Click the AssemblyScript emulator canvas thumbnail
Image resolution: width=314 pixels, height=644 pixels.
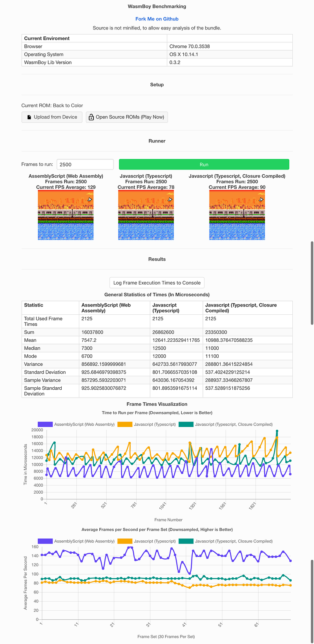pyautogui.click(x=66, y=215)
